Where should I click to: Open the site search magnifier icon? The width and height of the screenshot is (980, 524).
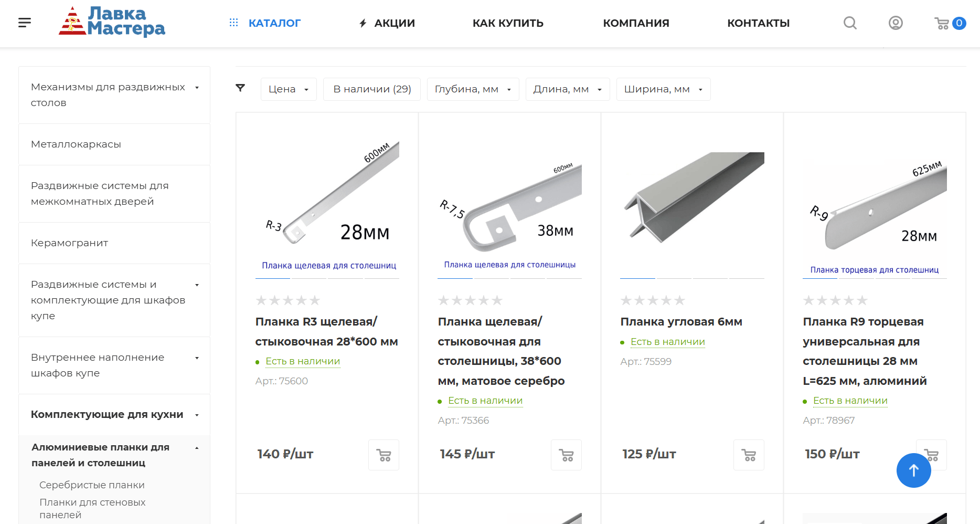coord(850,23)
